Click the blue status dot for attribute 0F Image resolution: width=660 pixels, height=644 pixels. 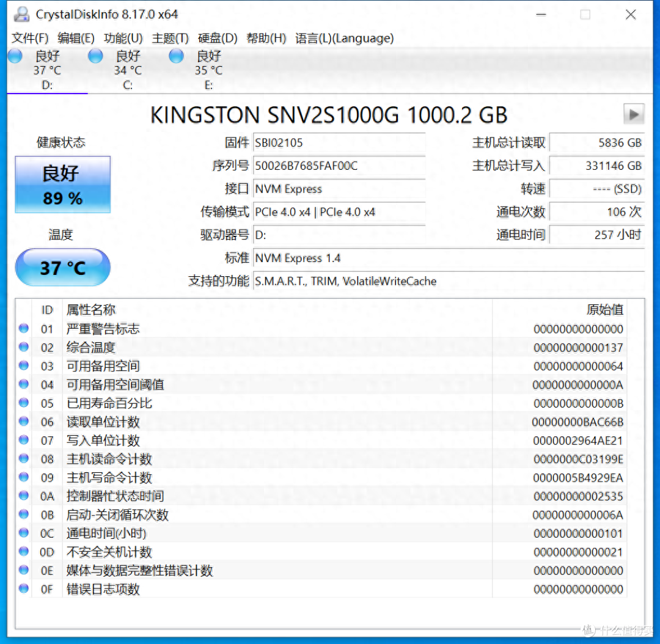(24, 588)
